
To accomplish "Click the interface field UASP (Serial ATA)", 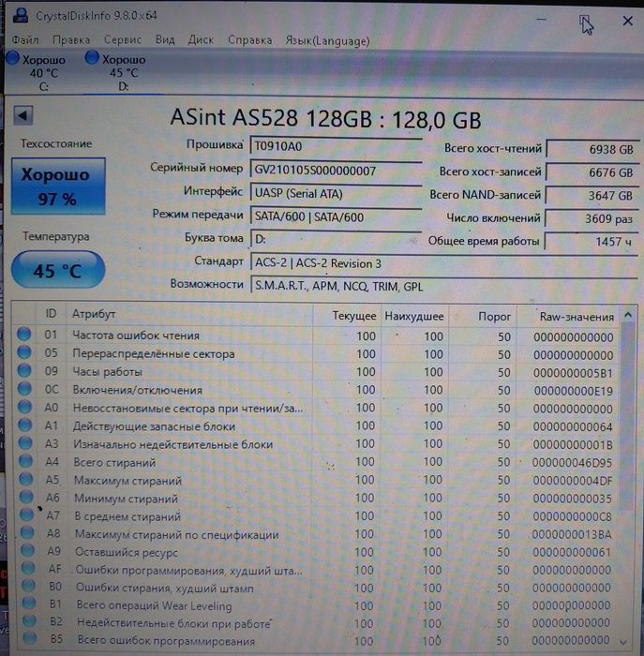I will 336,193.
